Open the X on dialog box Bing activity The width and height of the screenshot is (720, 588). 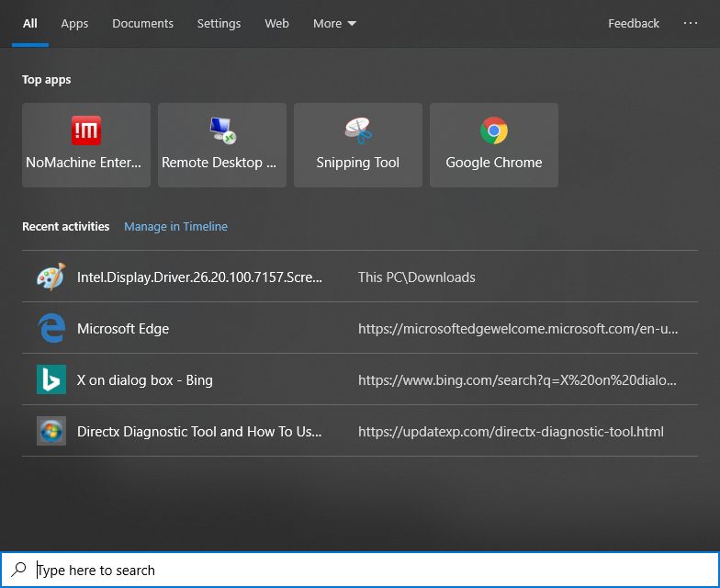pyautogui.click(x=145, y=379)
